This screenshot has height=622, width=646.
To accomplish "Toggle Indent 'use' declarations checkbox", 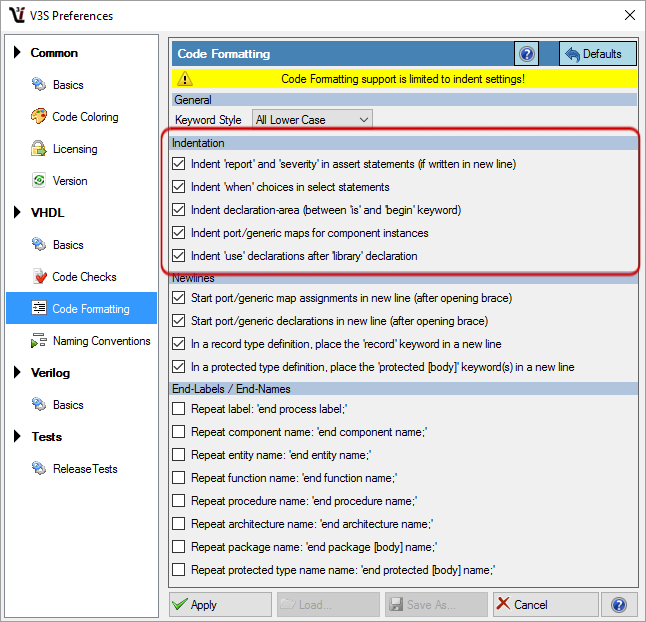I will coord(178,256).
